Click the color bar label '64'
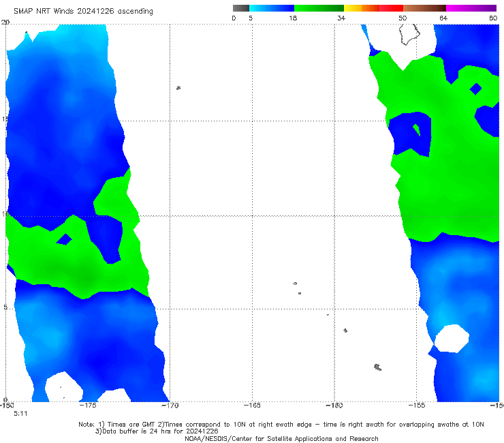This screenshot has width=504, height=443. [x=443, y=18]
